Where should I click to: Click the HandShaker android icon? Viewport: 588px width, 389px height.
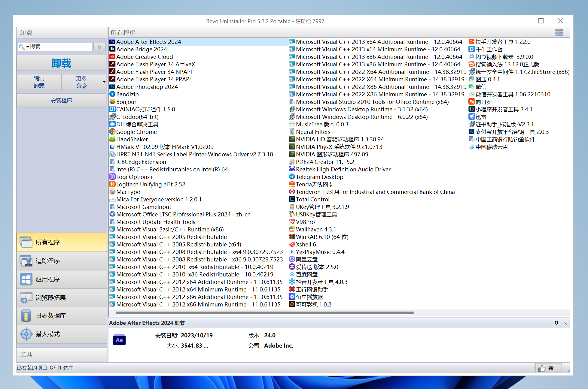(x=112, y=139)
